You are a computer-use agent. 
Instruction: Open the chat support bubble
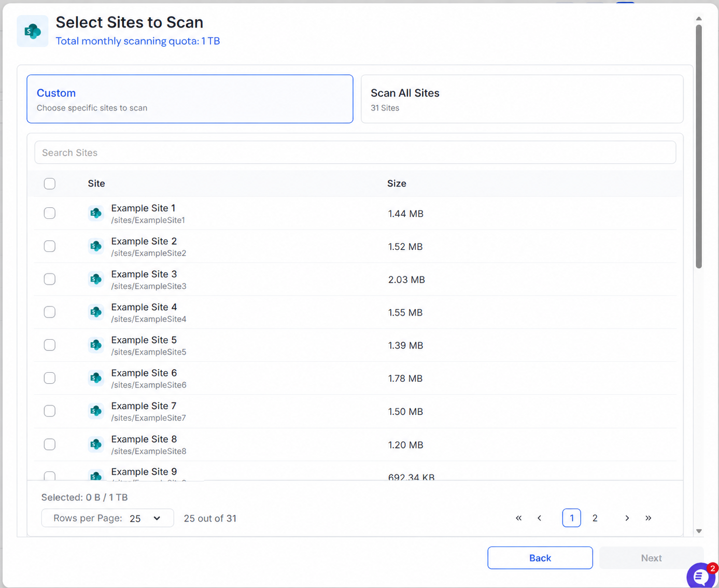(x=701, y=576)
